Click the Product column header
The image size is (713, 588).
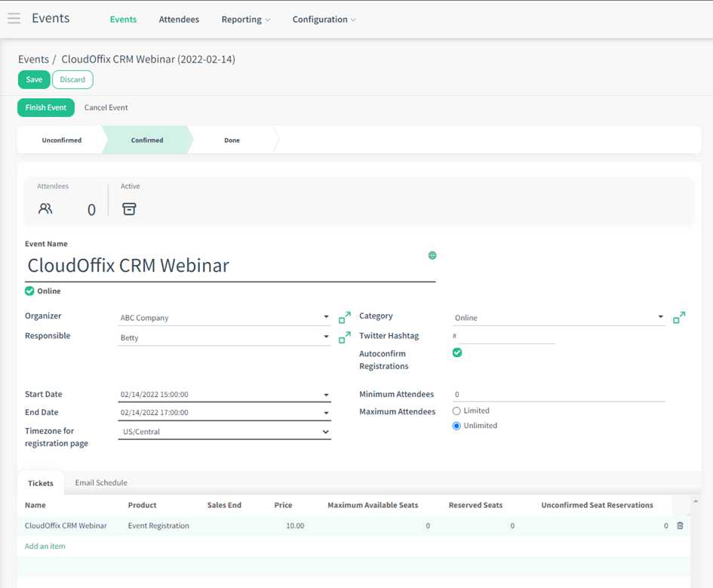pos(143,505)
